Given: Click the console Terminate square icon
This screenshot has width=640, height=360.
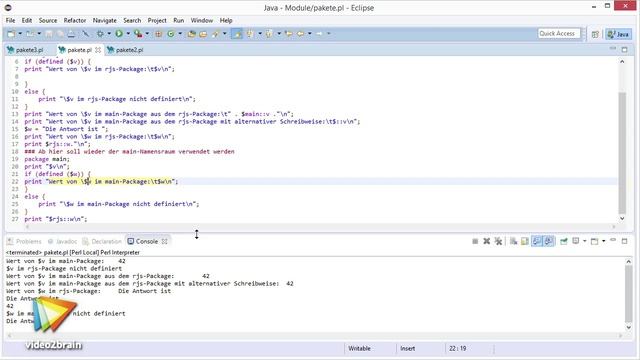Looking at the screenshot, I should coord(475,242).
